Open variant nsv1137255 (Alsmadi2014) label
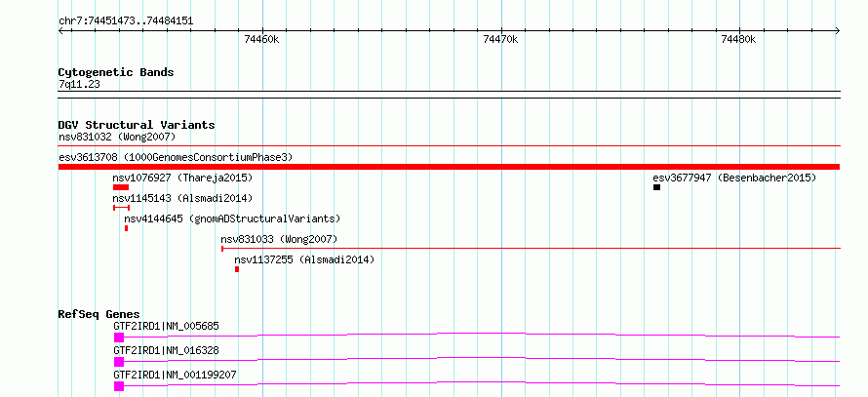 coord(304,259)
